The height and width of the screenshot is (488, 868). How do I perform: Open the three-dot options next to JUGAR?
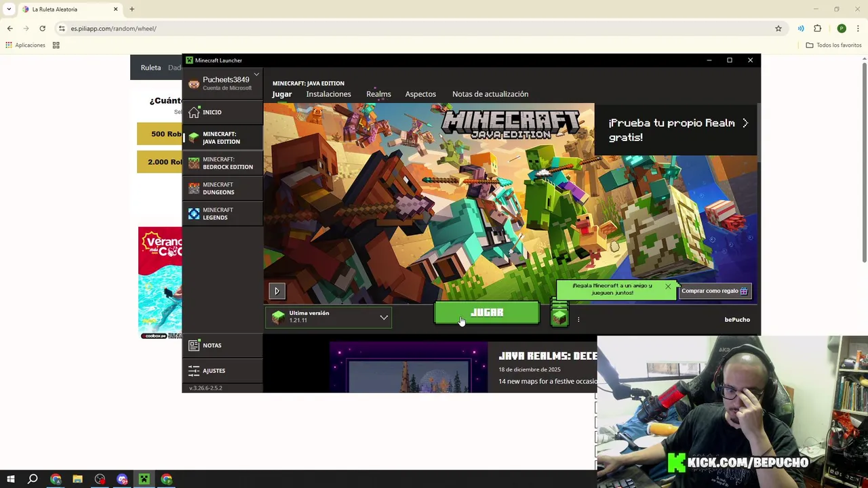tap(578, 319)
